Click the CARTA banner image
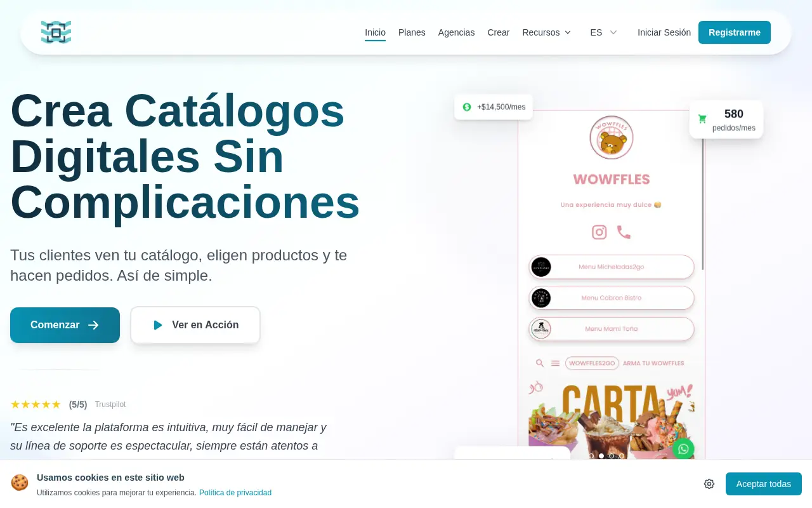 [x=612, y=419]
